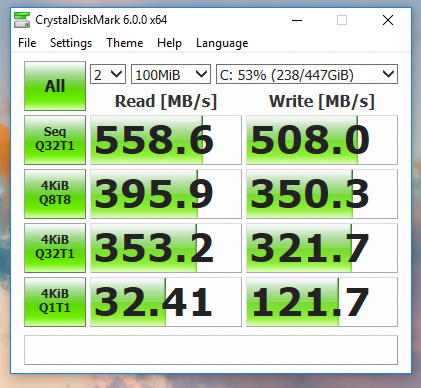Open the File menu

pyautogui.click(x=27, y=43)
